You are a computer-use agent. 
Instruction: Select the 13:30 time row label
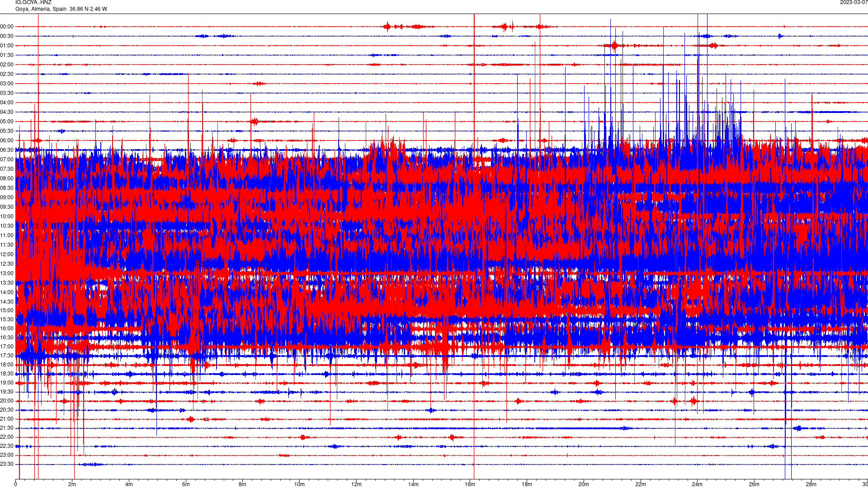tap(7, 283)
